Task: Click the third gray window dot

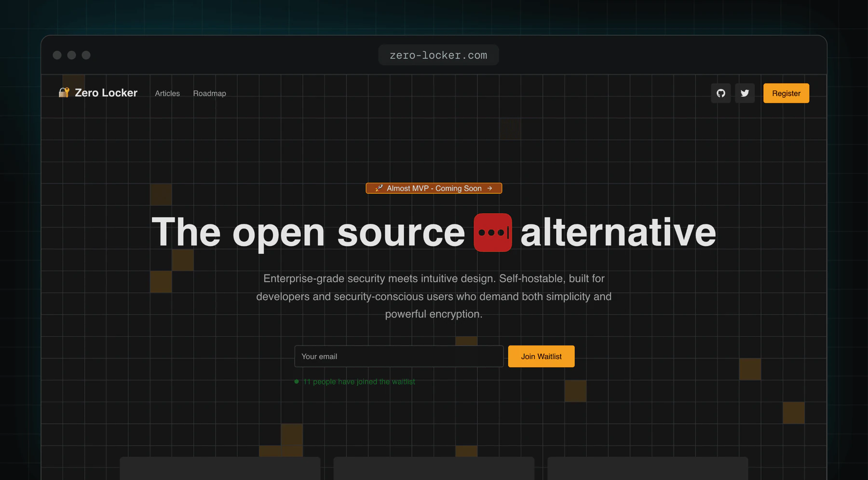Action: (x=86, y=55)
